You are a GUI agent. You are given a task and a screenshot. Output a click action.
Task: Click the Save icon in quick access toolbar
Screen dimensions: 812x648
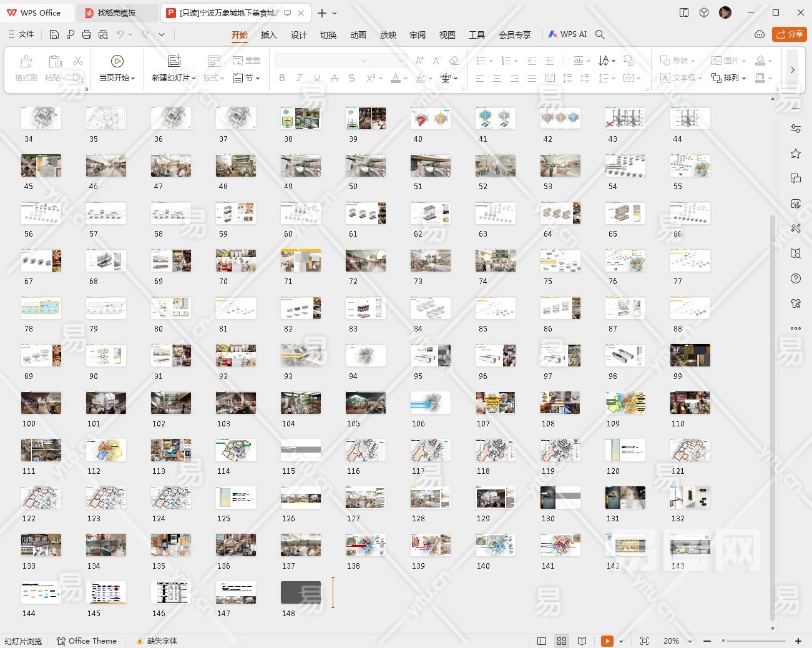tap(54, 34)
